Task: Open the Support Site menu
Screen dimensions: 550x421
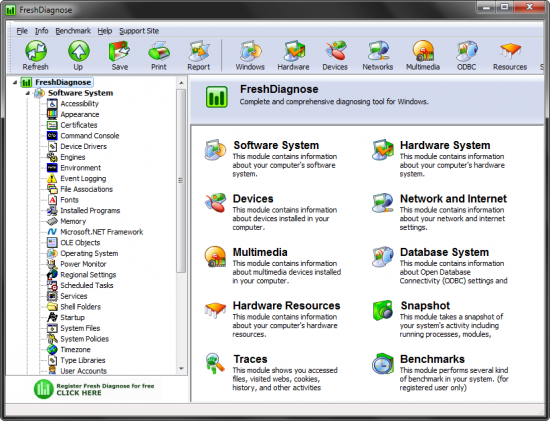Action: coord(139,31)
